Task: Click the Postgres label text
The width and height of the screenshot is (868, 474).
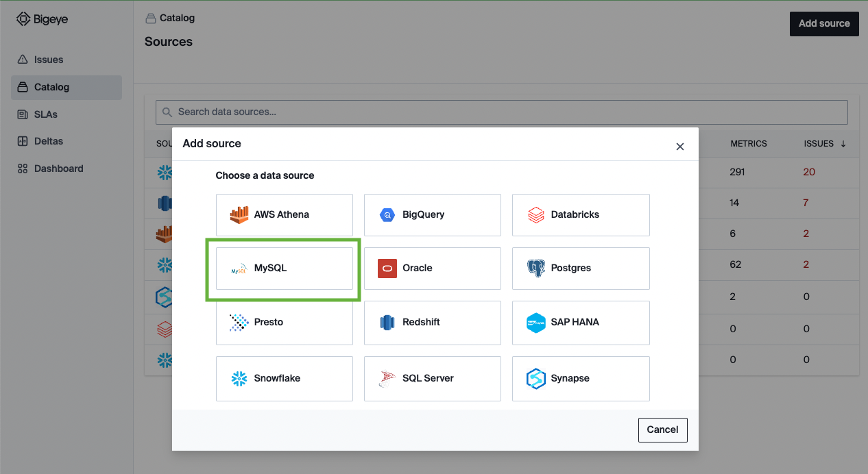Action: 571,268
